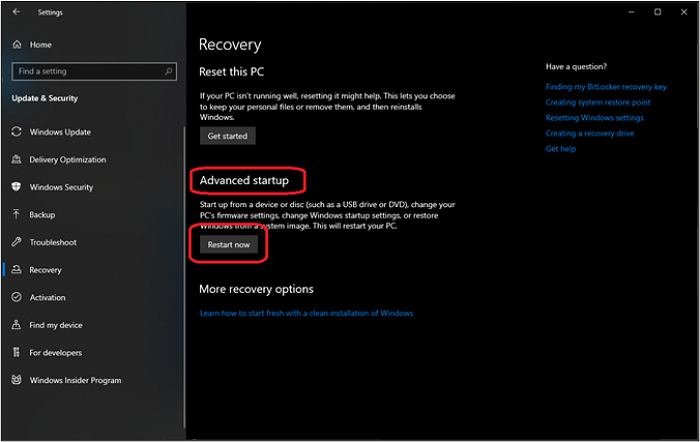The height and width of the screenshot is (442, 700).
Task: Click the For developers icon
Action: 17,352
